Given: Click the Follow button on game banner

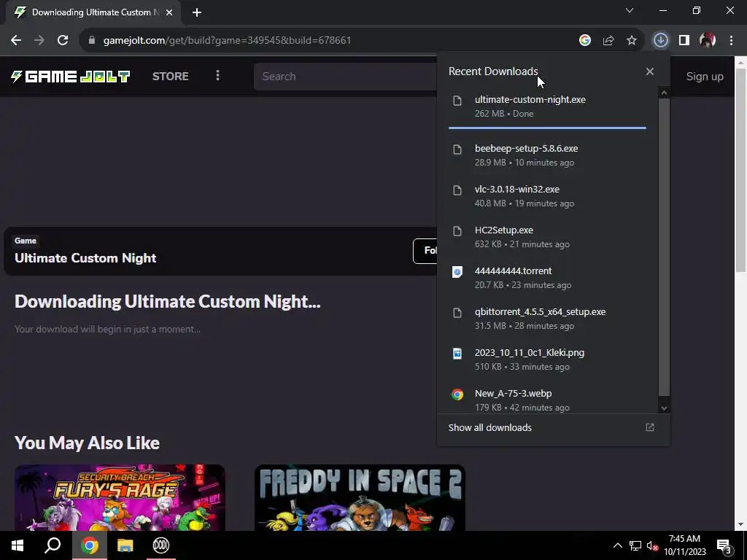Looking at the screenshot, I should pos(425,251).
